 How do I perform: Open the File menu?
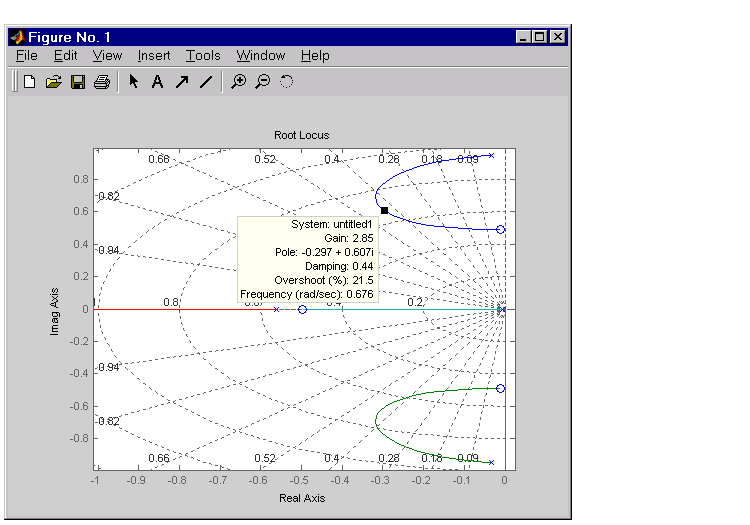26,56
